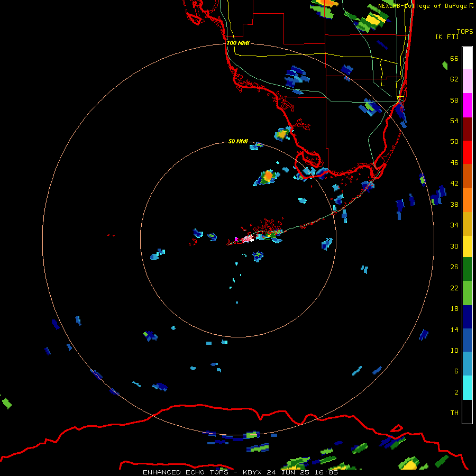Pick the cyan swatch on the color bar
The height and width of the screenshot is (476, 476).
pyautogui.click(x=467, y=388)
